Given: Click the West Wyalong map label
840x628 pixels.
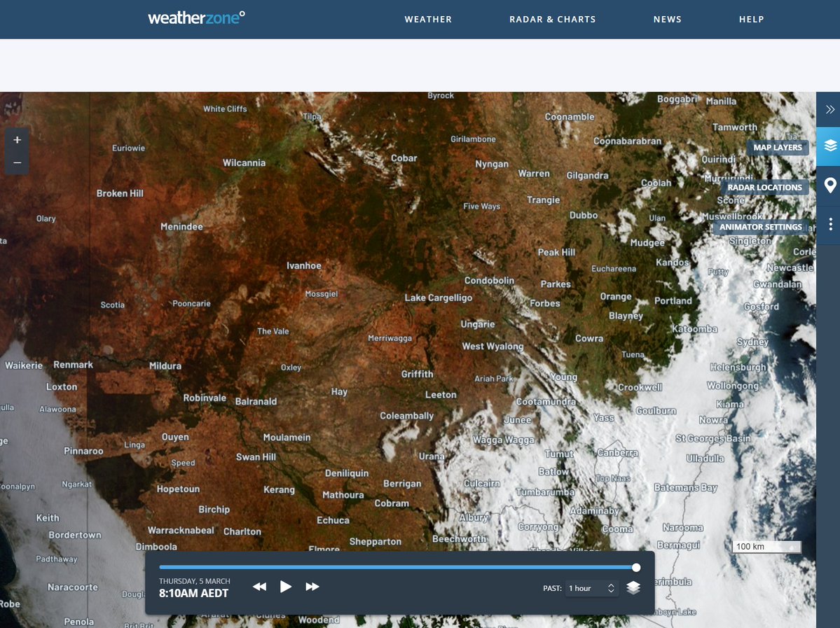Looking at the screenshot, I should pos(493,347).
